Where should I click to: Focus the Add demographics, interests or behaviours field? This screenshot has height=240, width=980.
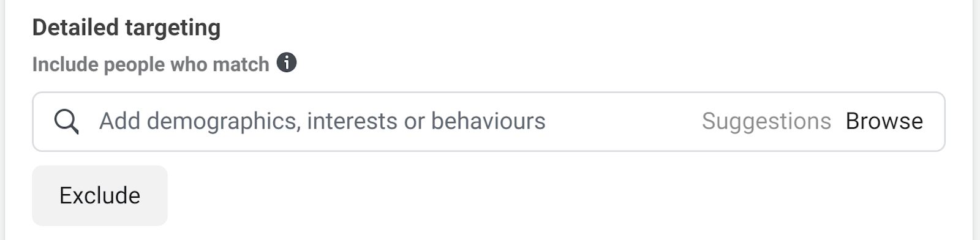click(x=488, y=122)
